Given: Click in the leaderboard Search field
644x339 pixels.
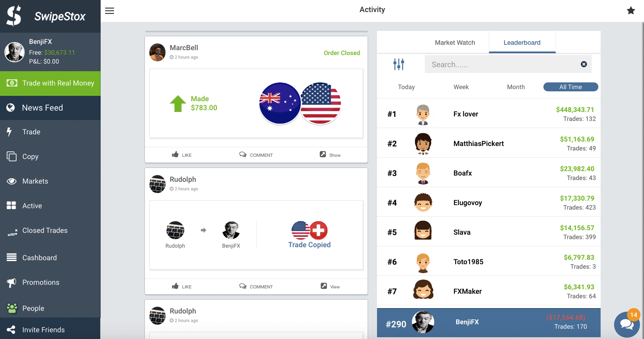Looking at the screenshot, I should pos(504,64).
